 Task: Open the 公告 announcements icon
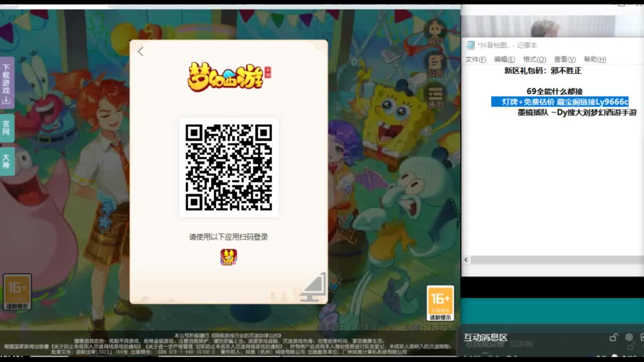[x=435, y=65]
